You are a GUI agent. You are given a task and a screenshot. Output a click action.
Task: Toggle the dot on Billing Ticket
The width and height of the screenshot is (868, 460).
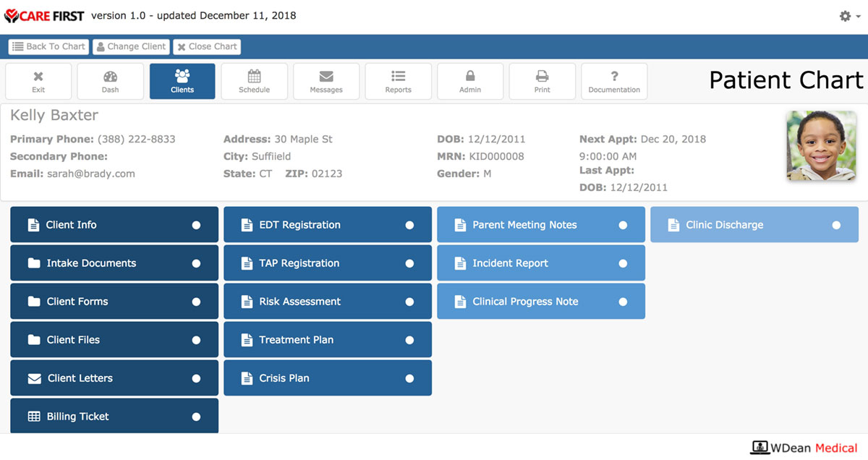click(x=196, y=417)
